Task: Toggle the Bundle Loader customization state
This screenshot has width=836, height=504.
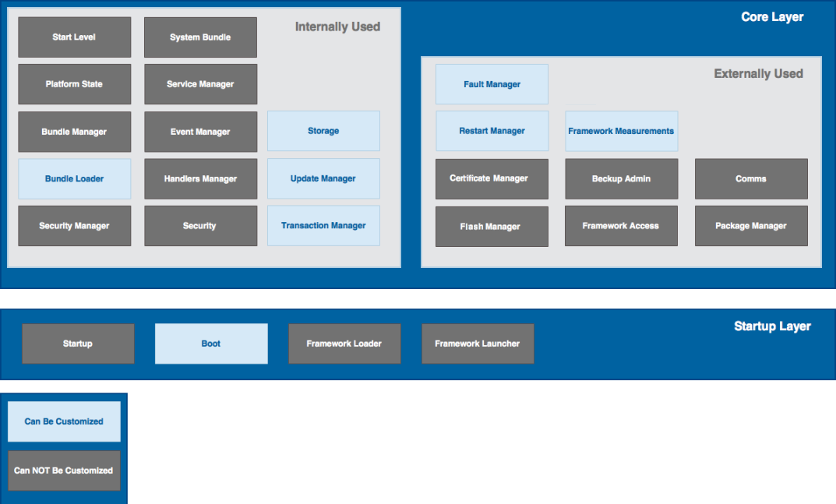Action: click(74, 178)
